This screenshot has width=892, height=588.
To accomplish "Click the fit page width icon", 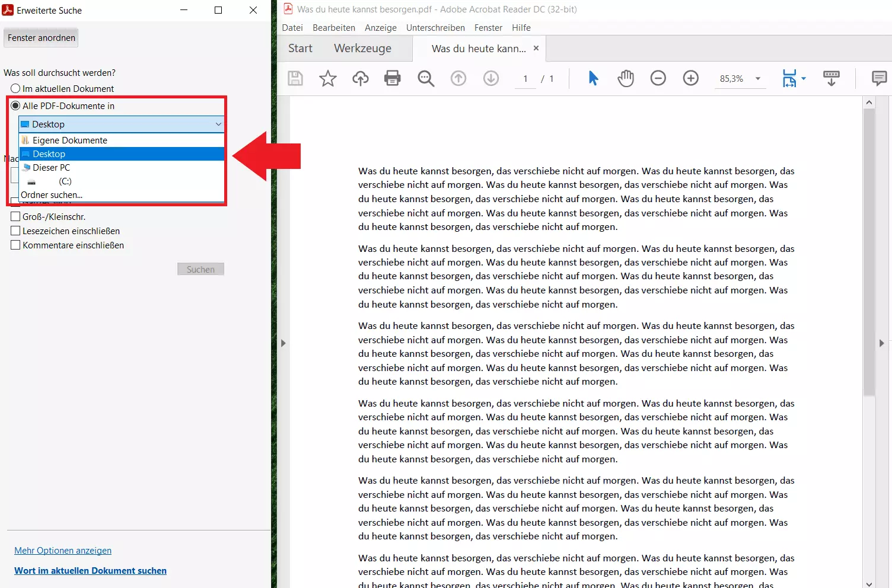I will (789, 78).
